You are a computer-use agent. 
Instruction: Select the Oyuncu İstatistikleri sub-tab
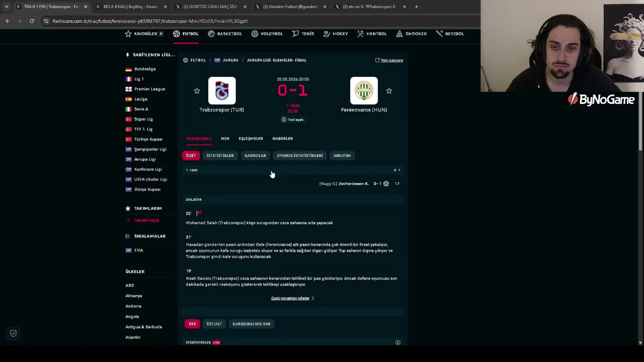tap(299, 156)
